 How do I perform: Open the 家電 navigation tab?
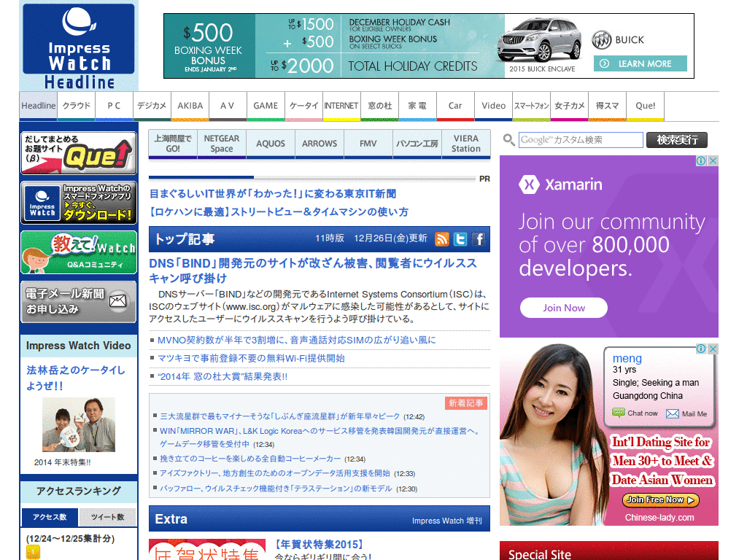pyautogui.click(x=417, y=106)
